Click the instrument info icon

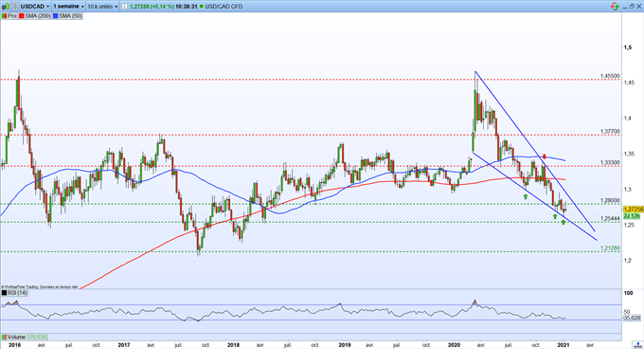[x=124, y=7]
